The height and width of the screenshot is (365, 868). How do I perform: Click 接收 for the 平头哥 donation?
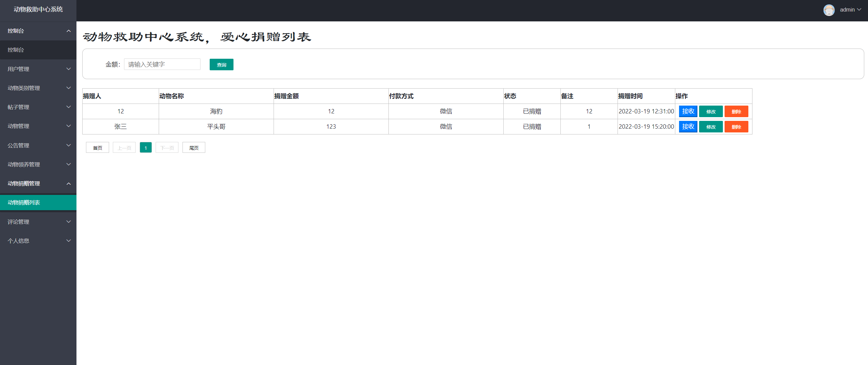tap(688, 127)
